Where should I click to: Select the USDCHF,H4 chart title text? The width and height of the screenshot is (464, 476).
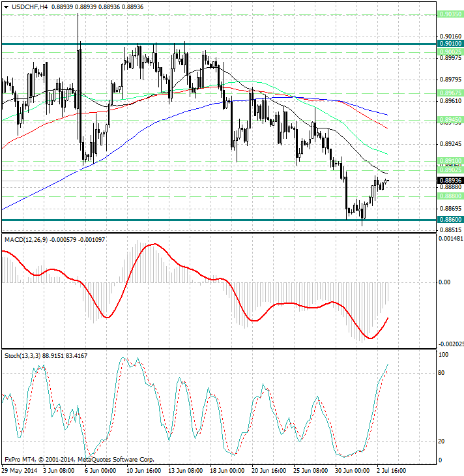(30, 7)
